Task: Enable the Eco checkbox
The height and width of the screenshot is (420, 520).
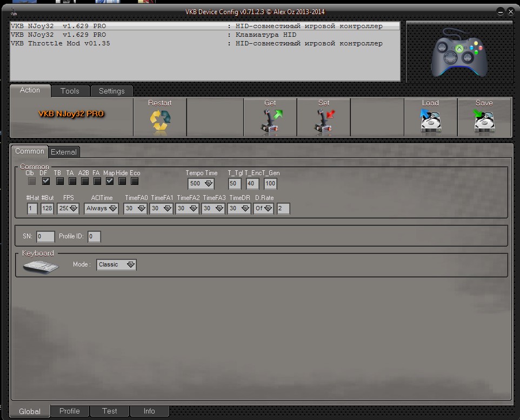Action: click(134, 181)
